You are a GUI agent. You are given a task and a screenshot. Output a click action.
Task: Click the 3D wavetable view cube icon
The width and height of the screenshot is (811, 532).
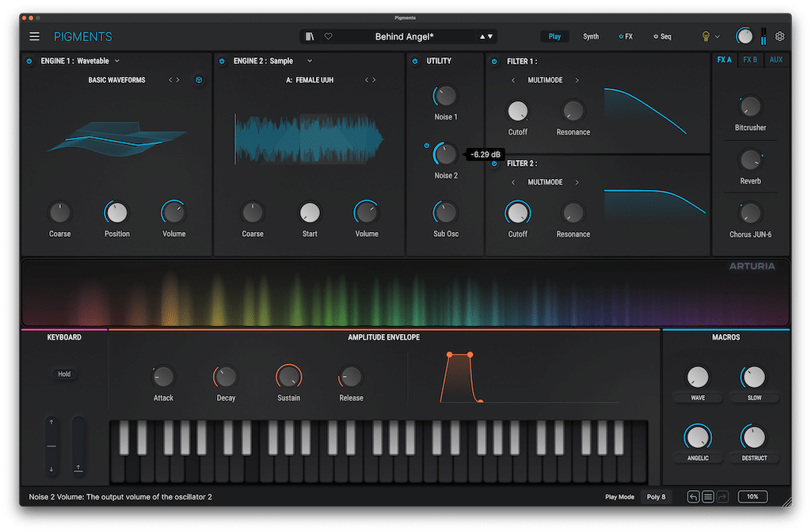199,80
